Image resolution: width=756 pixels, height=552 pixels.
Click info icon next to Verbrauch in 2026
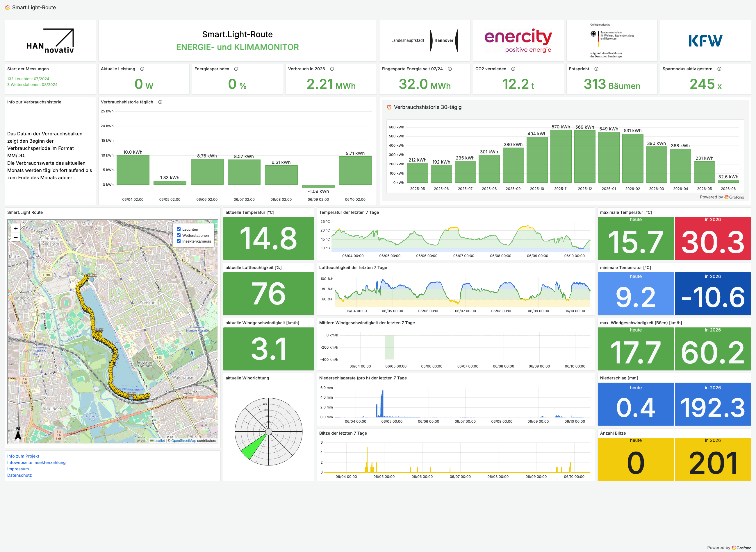pyautogui.click(x=332, y=69)
